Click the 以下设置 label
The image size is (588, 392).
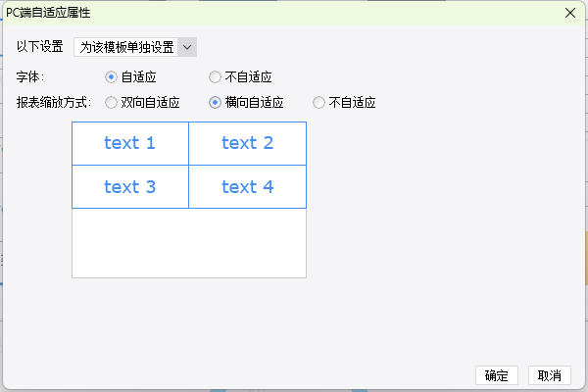[x=40, y=47]
